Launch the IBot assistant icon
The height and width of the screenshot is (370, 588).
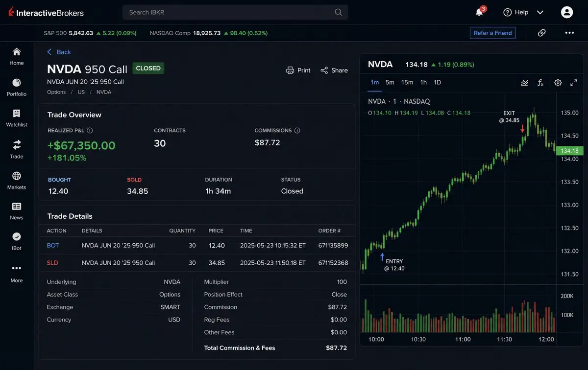point(17,237)
